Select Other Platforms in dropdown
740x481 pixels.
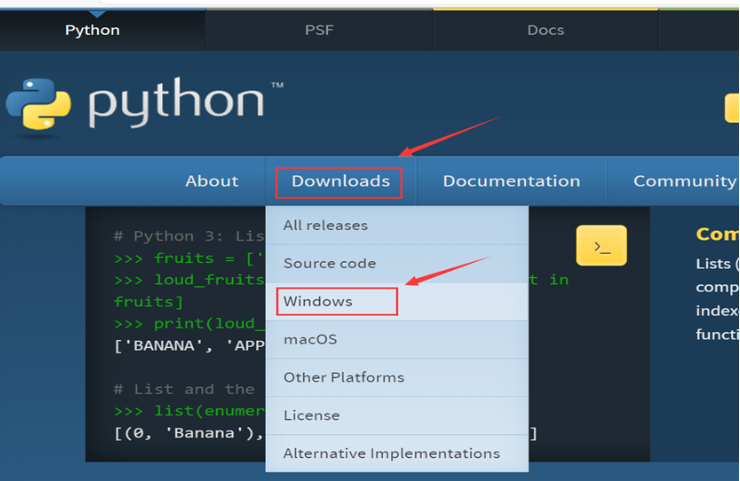pyautogui.click(x=397, y=378)
